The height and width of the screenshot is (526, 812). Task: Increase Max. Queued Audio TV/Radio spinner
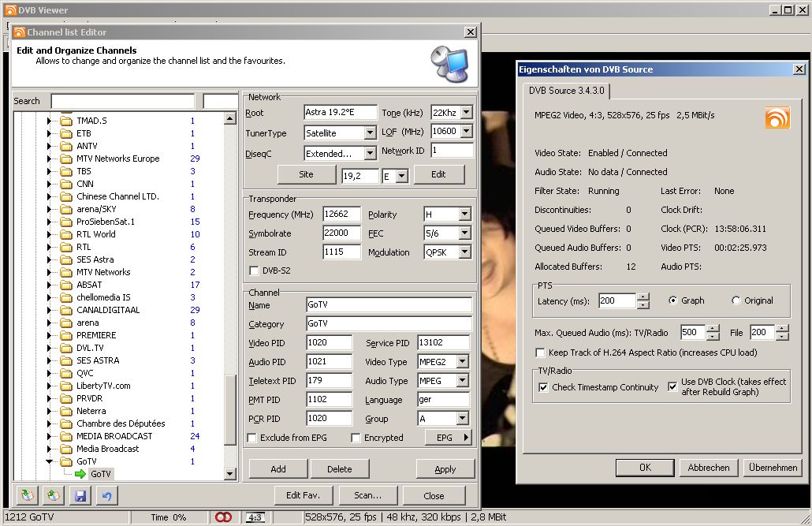click(x=713, y=329)
